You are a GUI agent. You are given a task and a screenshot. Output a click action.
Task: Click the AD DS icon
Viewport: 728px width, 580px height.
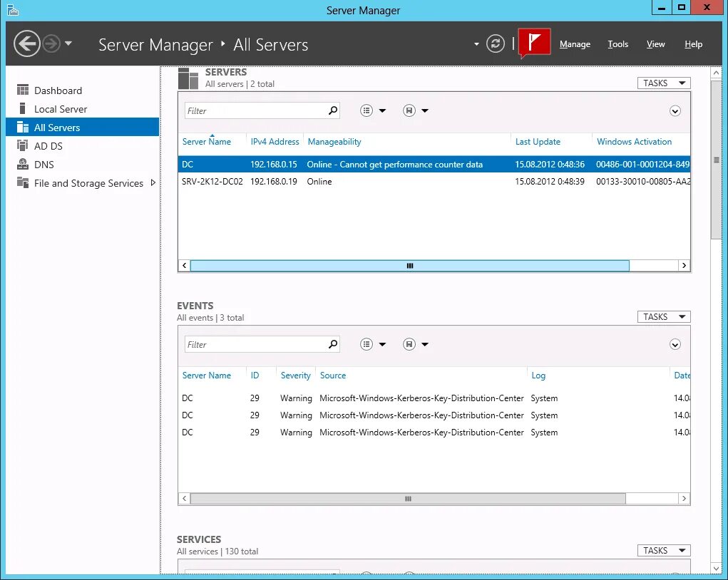click(x=22, y=145)
